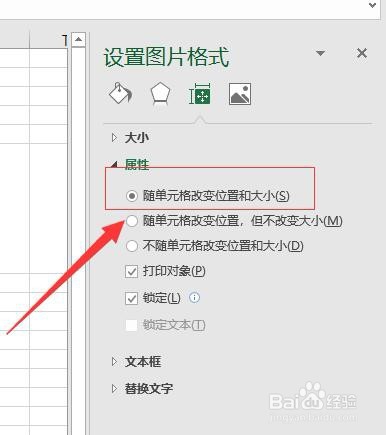386x435 pixels.
Task: Click the info icon next to 锁定(L)
Action: [194, 297]
